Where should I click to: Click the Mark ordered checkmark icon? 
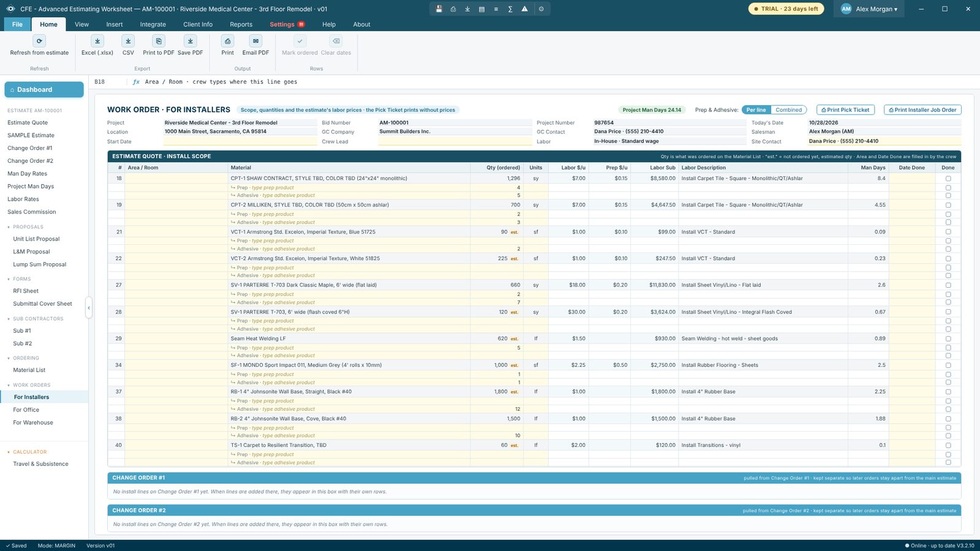click(x=300, y=41)
